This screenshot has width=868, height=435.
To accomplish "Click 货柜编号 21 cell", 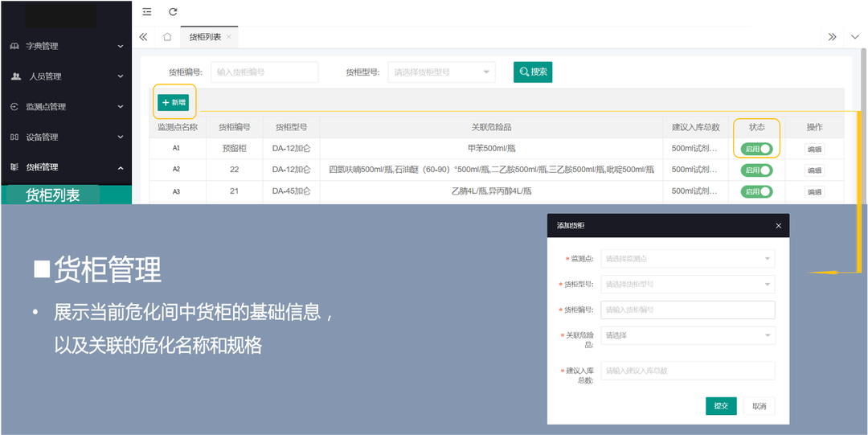I will 234,191.
